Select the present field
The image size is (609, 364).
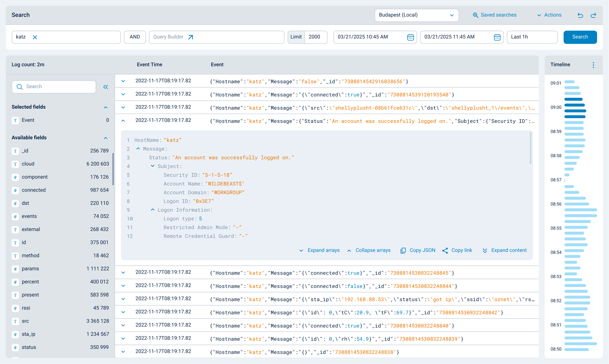(60, 295)
